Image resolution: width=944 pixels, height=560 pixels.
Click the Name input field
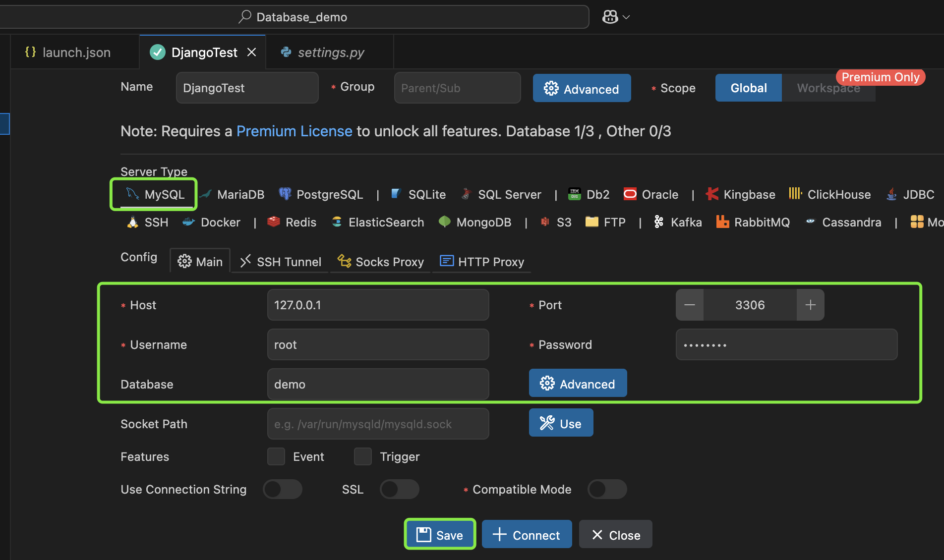coord(247,88)
